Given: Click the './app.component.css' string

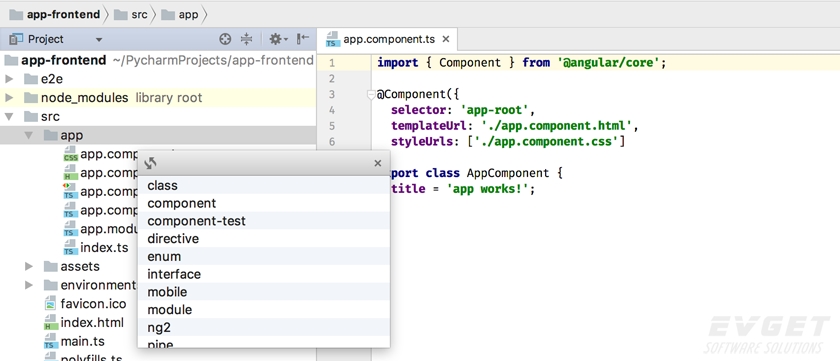Looking at the screenshot, I should pos(547,142).
